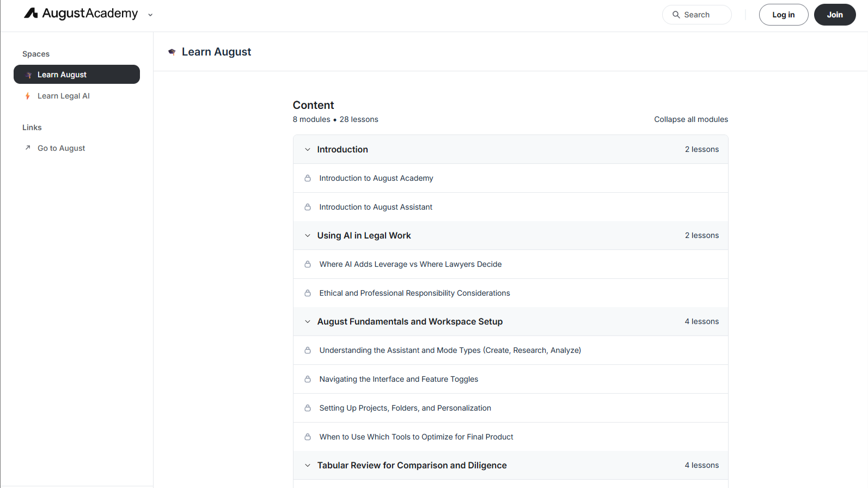Select Learn August space in sidebar
Image resolution: width=868 pixels, height=488 pixels.
(77, 75)
